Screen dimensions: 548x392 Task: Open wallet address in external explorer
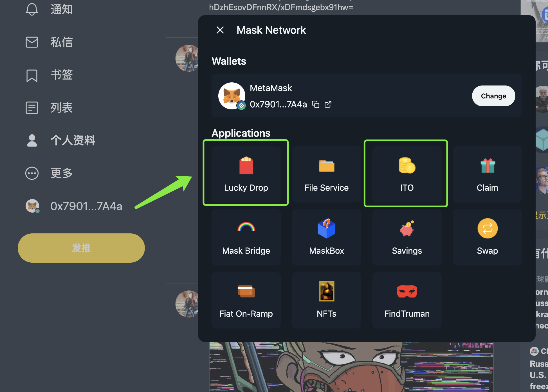tap(328, 105)
